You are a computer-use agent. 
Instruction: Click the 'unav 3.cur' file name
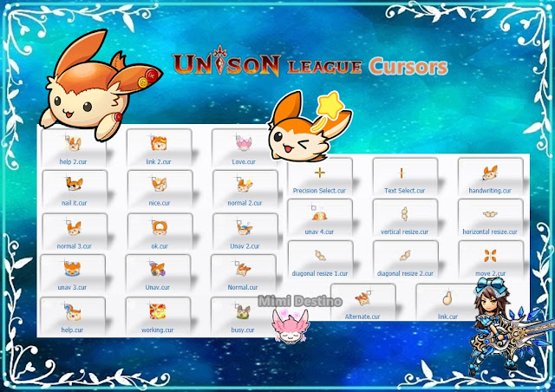click(72, 287)
